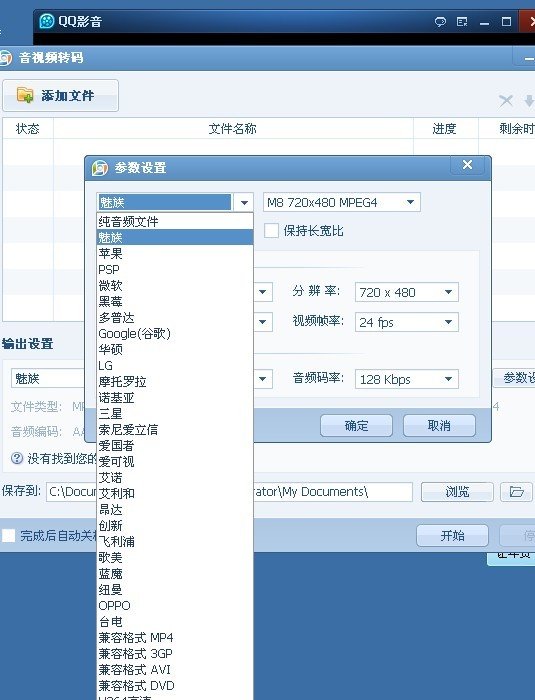Pick 飞利浦 in the device list

(175, 542)
